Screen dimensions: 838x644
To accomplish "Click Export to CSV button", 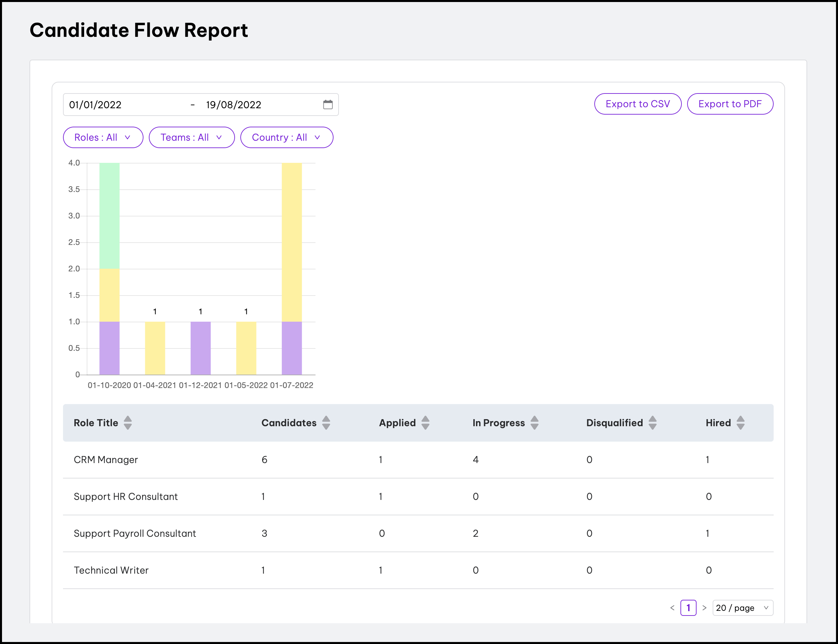I will tap(638, 104).
